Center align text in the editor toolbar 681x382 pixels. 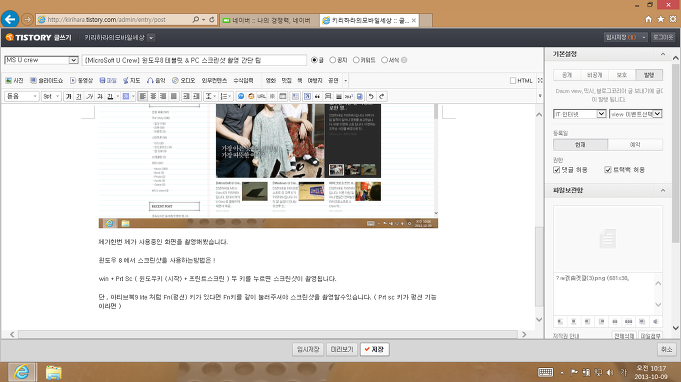pos(153,96)
